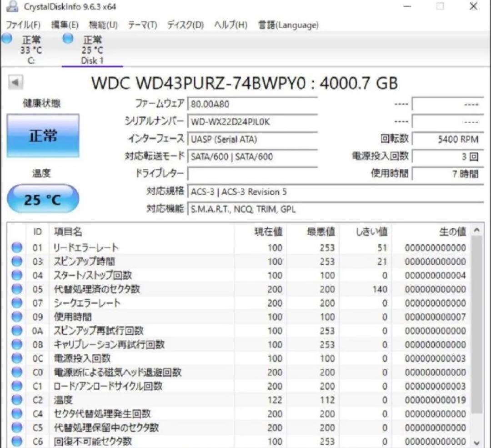
Task: Click the status dot next to 代替処理済のセクタ数
Action: click(17, 289)
